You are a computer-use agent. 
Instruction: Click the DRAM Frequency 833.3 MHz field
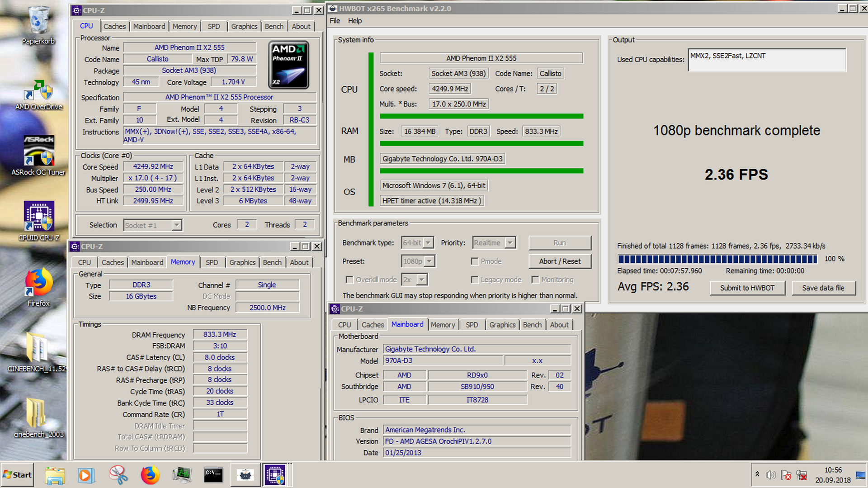coord(220,335)
